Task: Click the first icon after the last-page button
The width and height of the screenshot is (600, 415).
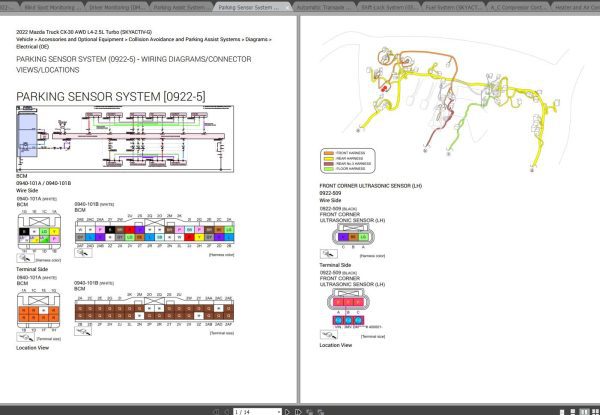Action: (x=309, y=412)
